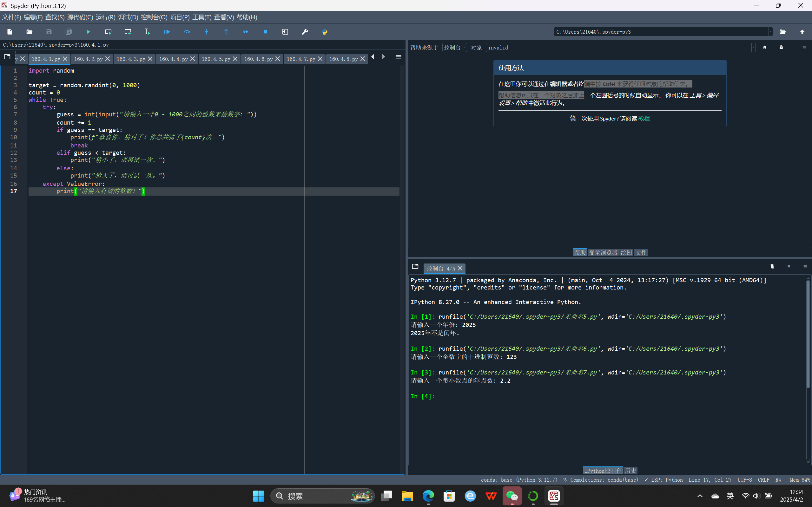The image size is (812, 507).
Task: Click the 教程 tutorial link
Action: [644, 118]
